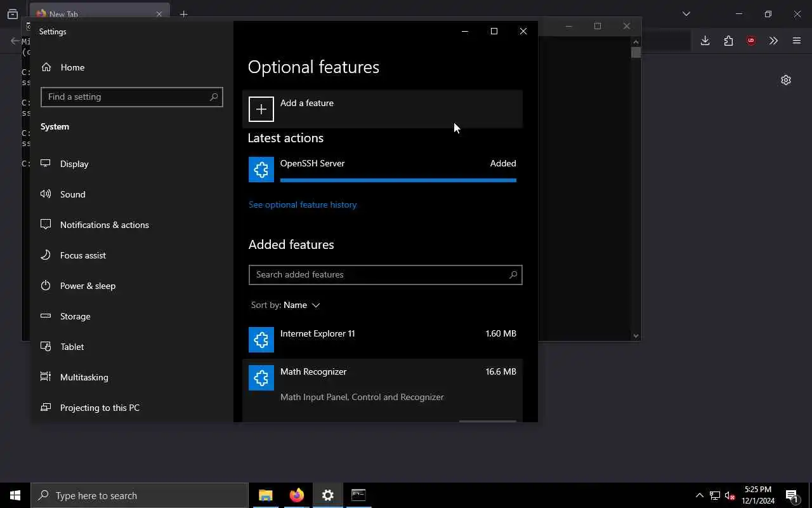Click the uBlock Origin toolbar icon
The height and width of the screenshot is (508, 812).
pos(751,41)
